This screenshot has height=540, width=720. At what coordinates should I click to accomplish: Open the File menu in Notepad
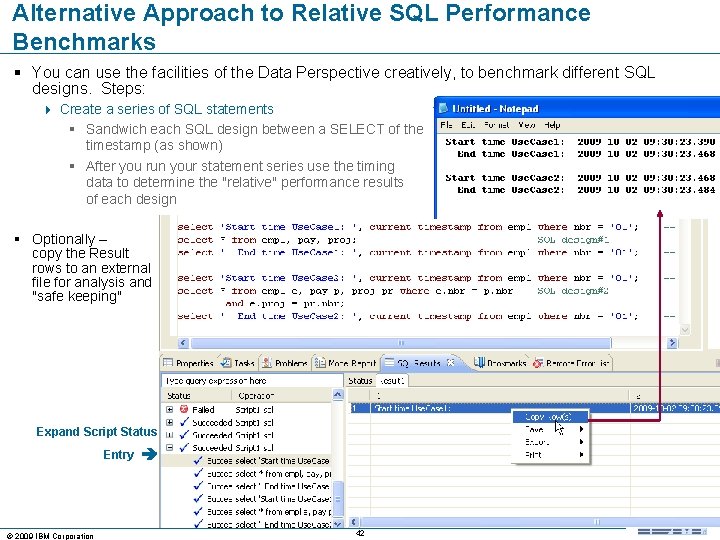click(x=446, y=125)
